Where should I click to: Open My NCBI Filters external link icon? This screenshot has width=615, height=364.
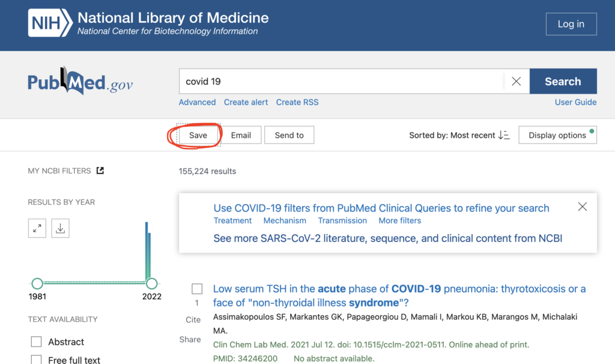tap(100, 171)
